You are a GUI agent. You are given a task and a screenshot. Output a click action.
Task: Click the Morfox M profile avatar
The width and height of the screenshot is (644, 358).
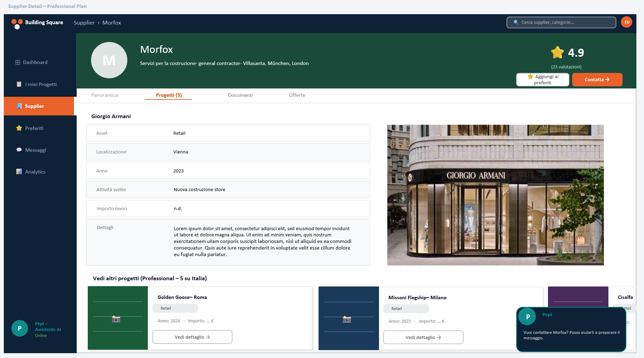point(109,60)
